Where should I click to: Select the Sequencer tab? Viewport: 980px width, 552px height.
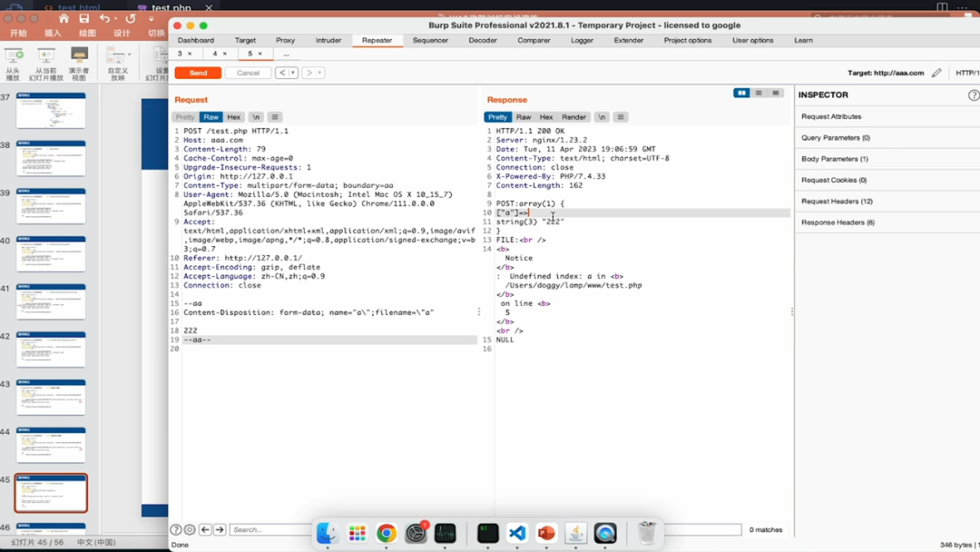(x=430, y=40)
